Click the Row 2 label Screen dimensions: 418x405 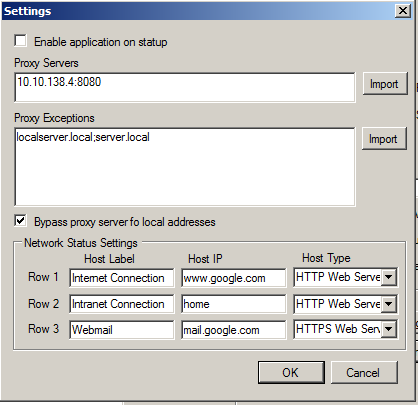(x=43, y=304)
